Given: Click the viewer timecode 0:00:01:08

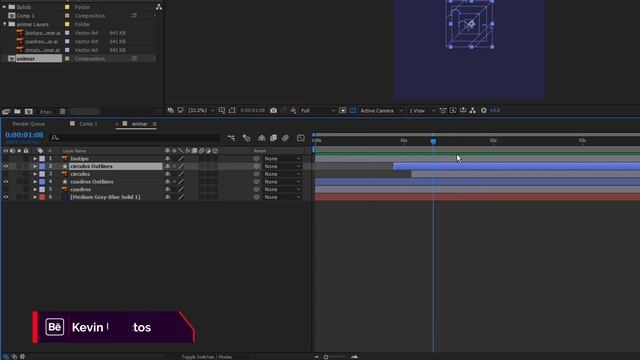Looking at the screenshot, I should pos(252,111).
